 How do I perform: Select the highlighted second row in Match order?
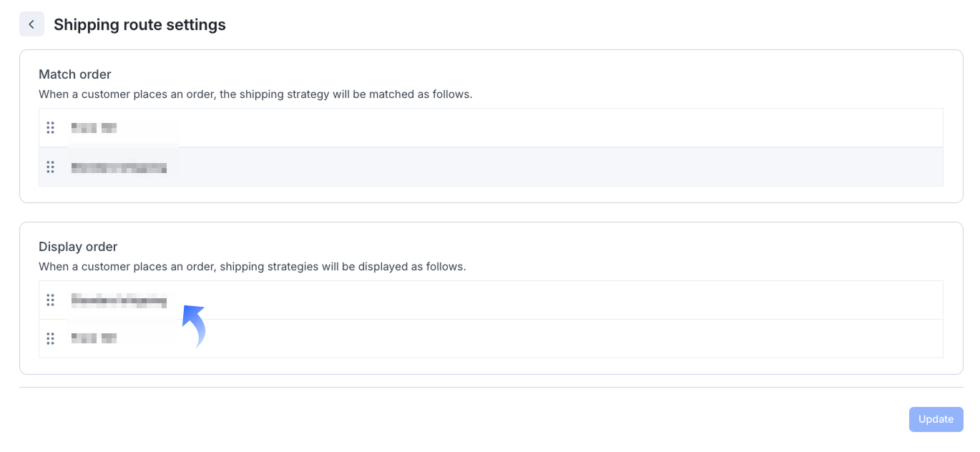point(501,167)
